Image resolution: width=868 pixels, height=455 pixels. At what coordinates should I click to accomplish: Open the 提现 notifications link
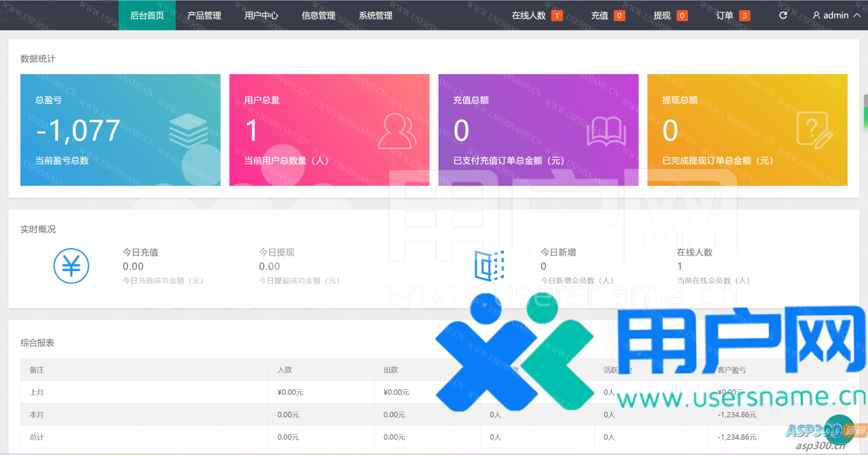(670, 15)
